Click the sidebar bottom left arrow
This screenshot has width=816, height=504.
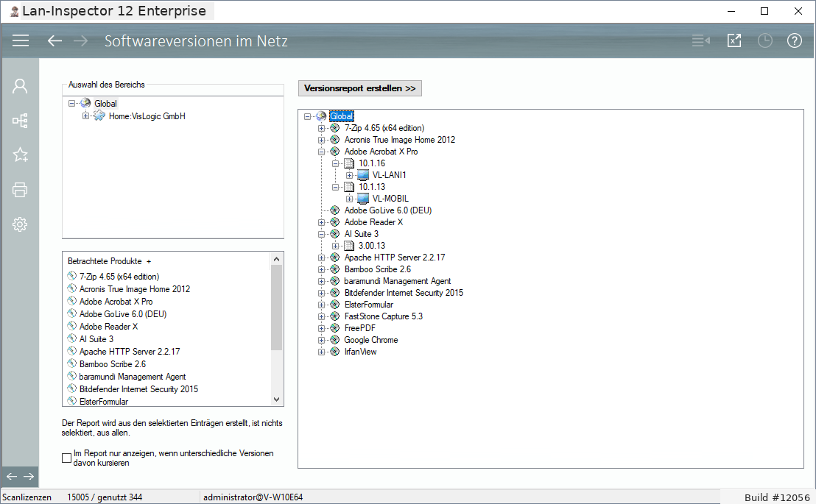click(x=12, y=477)
